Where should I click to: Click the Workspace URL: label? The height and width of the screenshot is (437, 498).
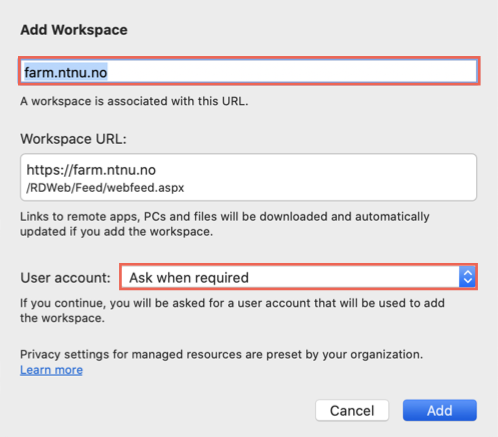74,139
